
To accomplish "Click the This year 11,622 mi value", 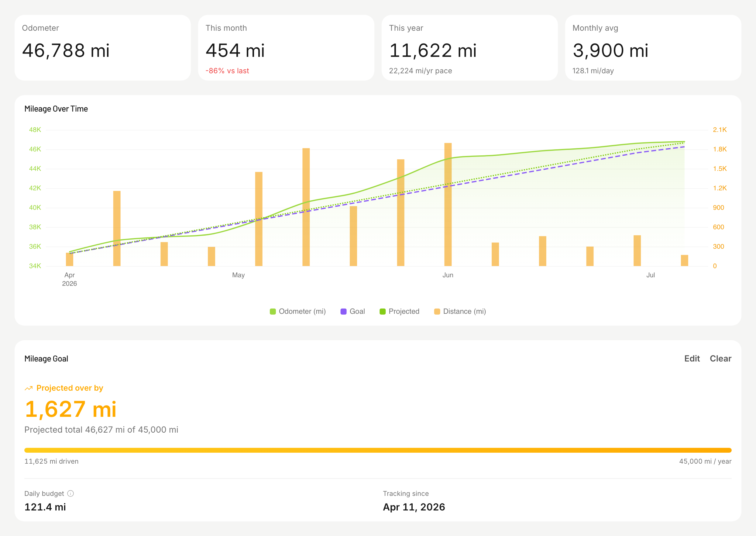I will coord(433,50).
